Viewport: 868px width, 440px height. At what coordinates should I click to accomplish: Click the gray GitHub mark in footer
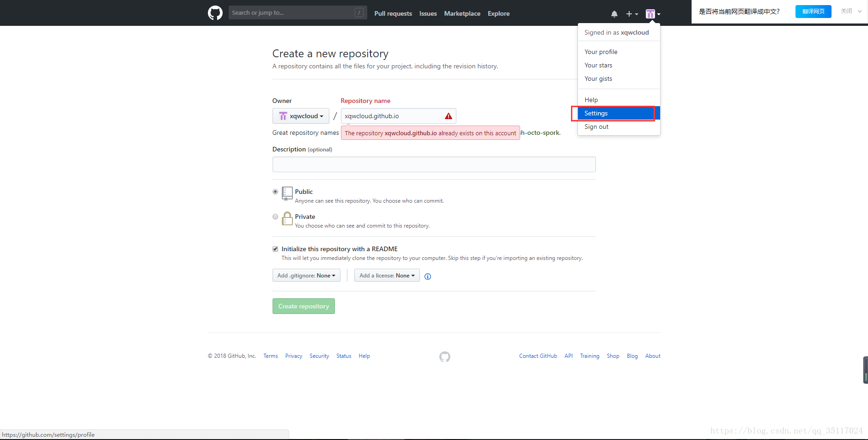point(444,357)
